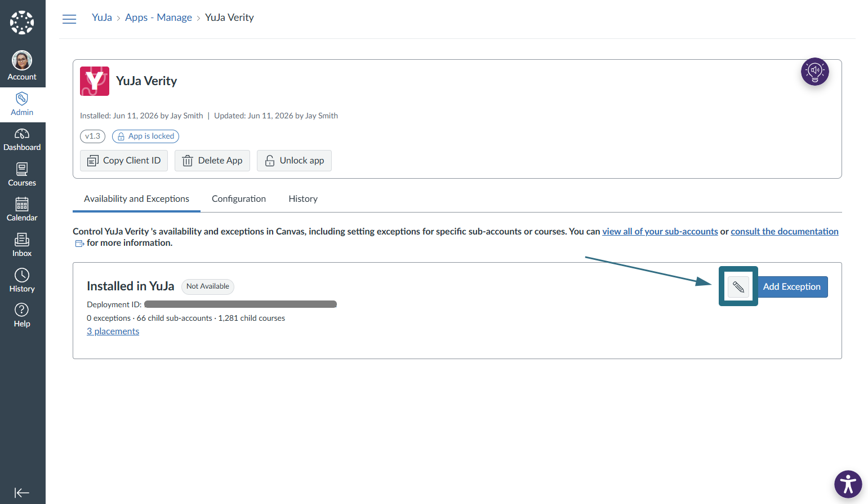This screenshot has height=504, width=868.
Task: Open consult the documentation link
Action: 785,232
